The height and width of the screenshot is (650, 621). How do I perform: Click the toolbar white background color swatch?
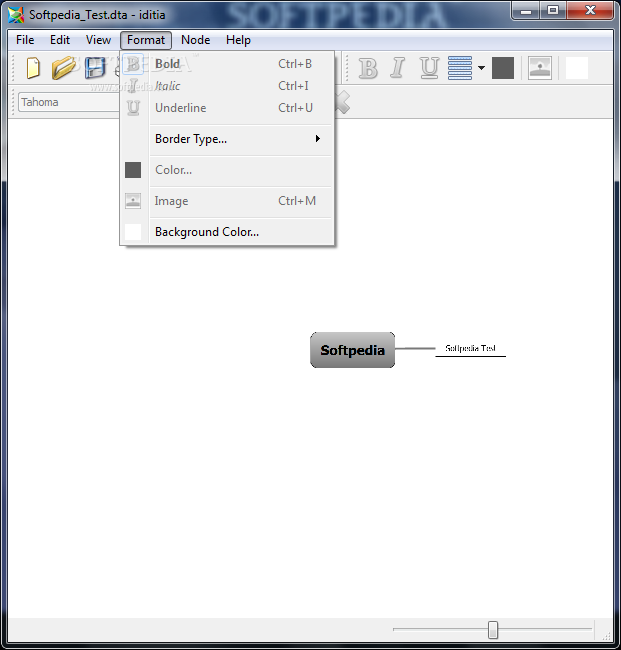pos(577,68)
